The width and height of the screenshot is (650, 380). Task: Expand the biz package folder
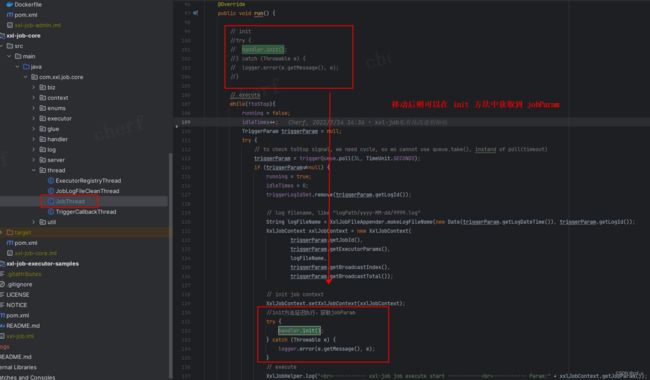[34, 87]
